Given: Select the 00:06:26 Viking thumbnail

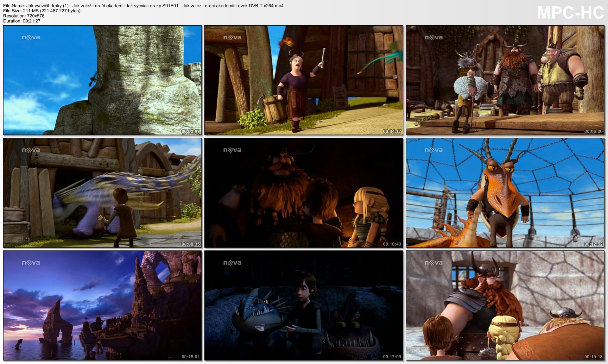Looking at the screenshot, I should [x=505, y=80].
